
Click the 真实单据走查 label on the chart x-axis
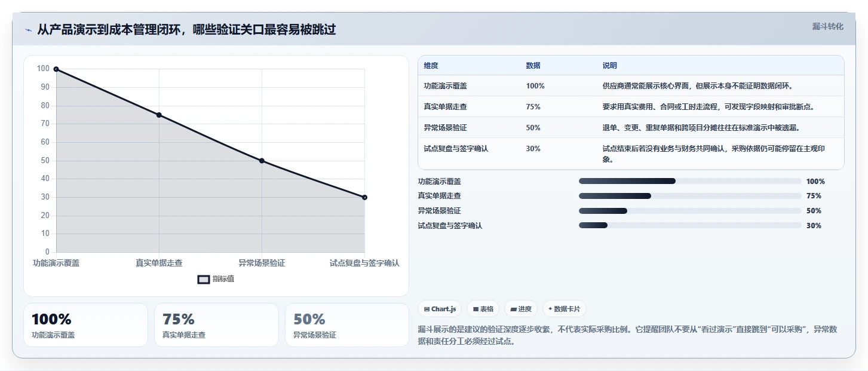tap(159, 263)
